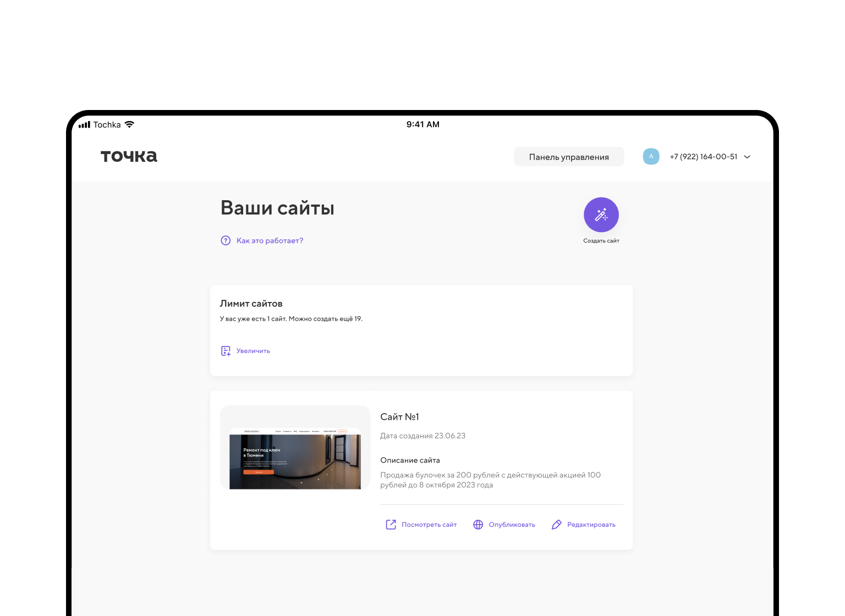The width and height of the screenshot is (845, 616).
Task: Click the Увеличить link text
Action: click(x=253, y=351)
